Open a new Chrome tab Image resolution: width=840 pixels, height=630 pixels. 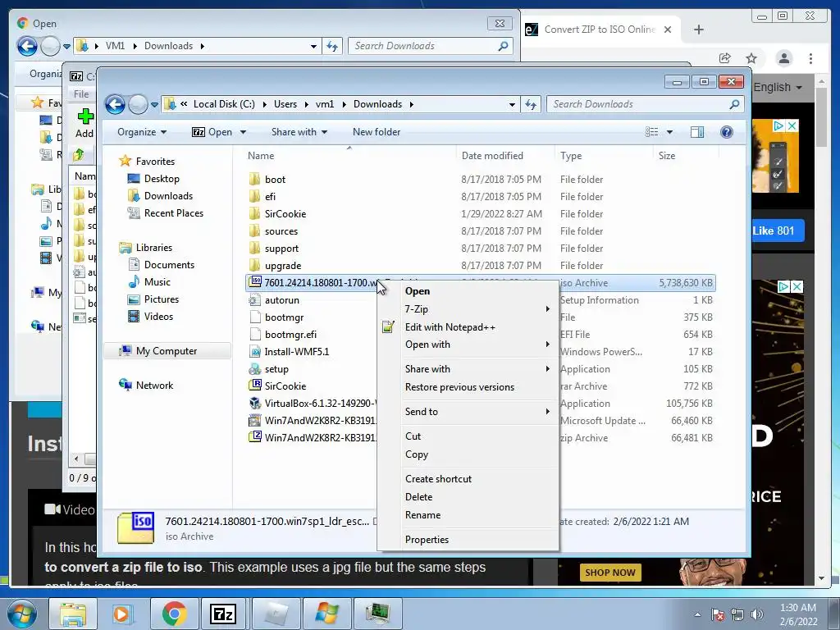(699, 30)
